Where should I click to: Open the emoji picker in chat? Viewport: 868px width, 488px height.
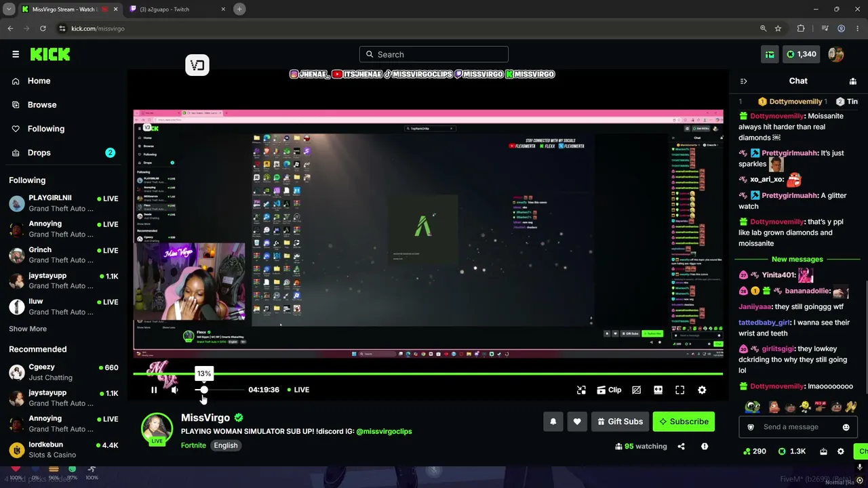click(x=846, y=427)
